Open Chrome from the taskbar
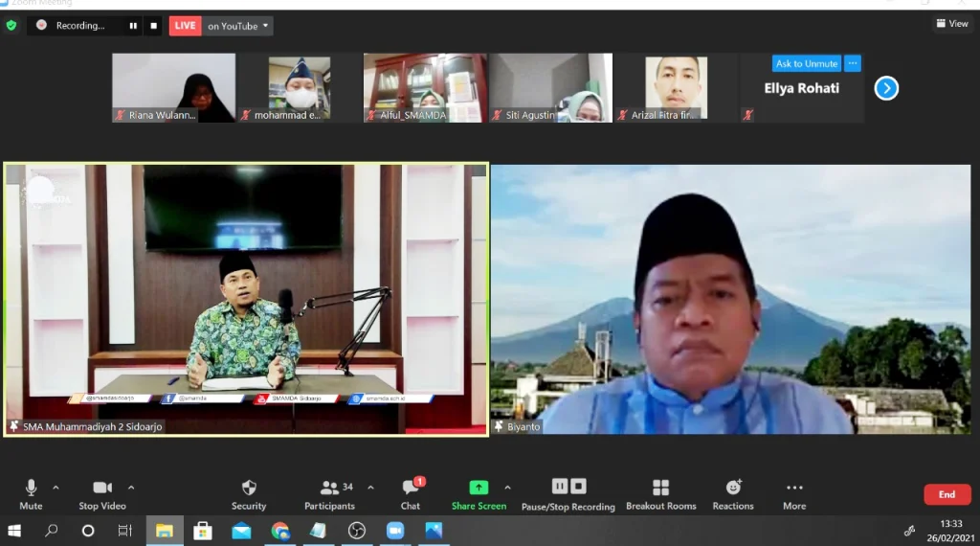This screenshot has width=980, height=546. coord(280,531)
